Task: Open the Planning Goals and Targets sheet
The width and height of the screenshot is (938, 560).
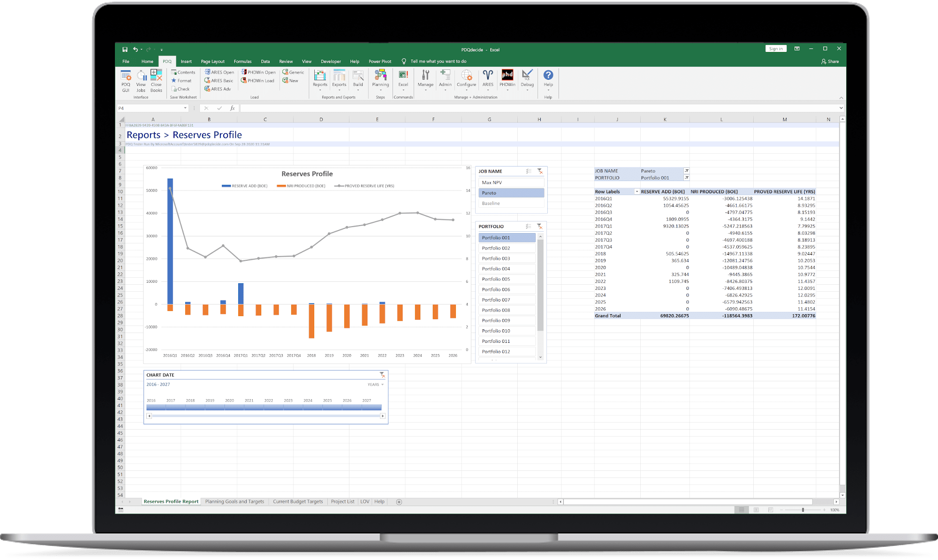Action: pyautogui.click(x=234, y=501)
